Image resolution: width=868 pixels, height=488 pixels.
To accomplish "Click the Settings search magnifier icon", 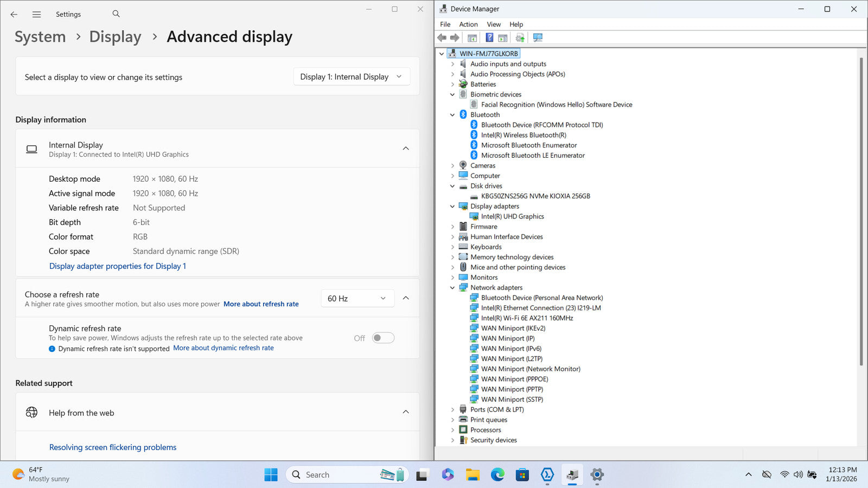I will [x=116, y=14].
